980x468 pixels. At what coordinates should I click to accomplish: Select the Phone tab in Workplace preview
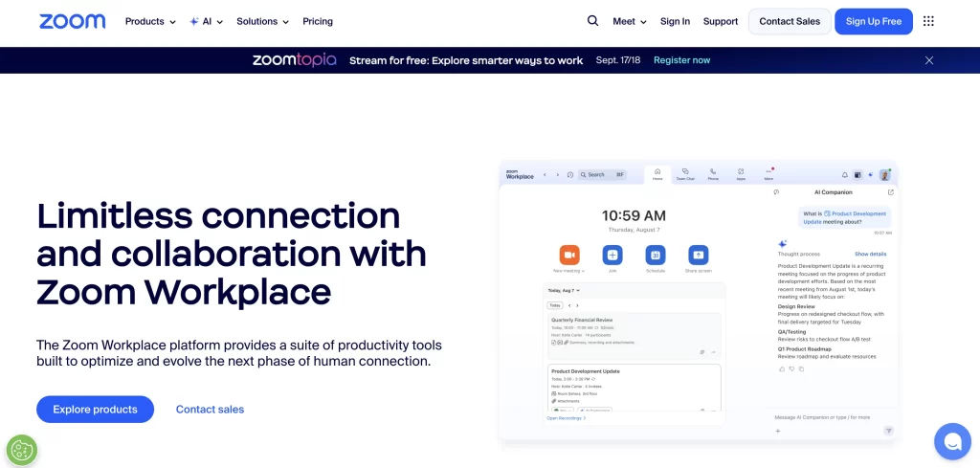pyautogui.click(x=713, y=175)
